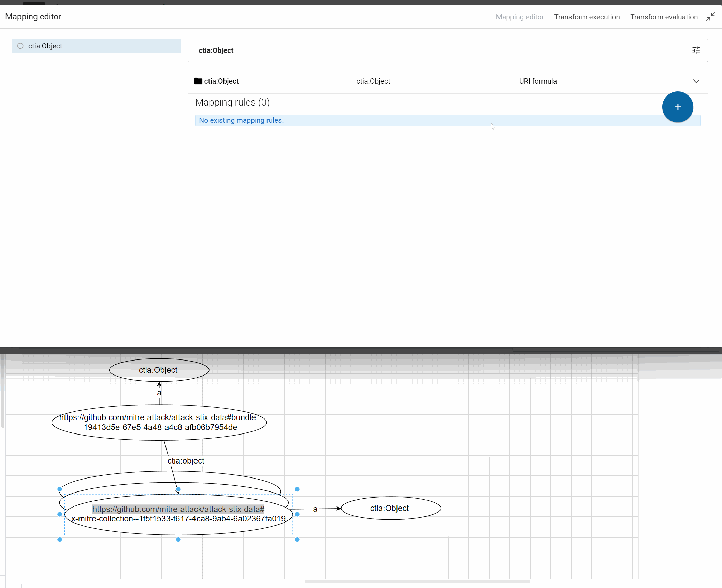722x588 pixels.
Task: Click the No existing mapping rules notice
Action: coord(241,120)
